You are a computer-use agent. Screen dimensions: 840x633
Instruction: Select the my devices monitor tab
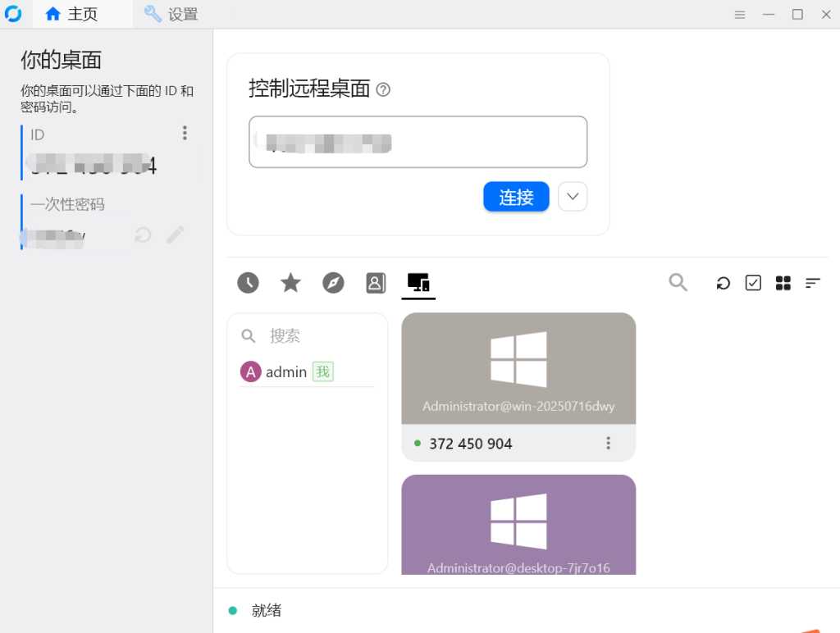(418, 283)
